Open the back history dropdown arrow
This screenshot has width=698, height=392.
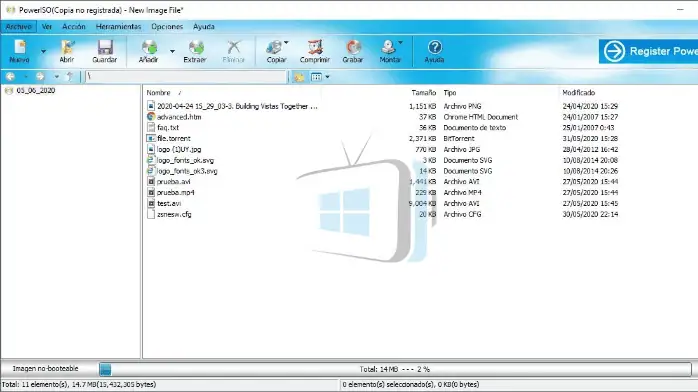pos(25,77)
